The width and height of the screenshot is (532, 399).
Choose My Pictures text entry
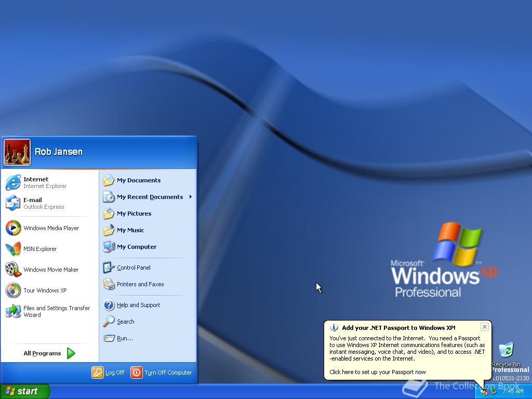pyautogui.click(x=134, y=214)
